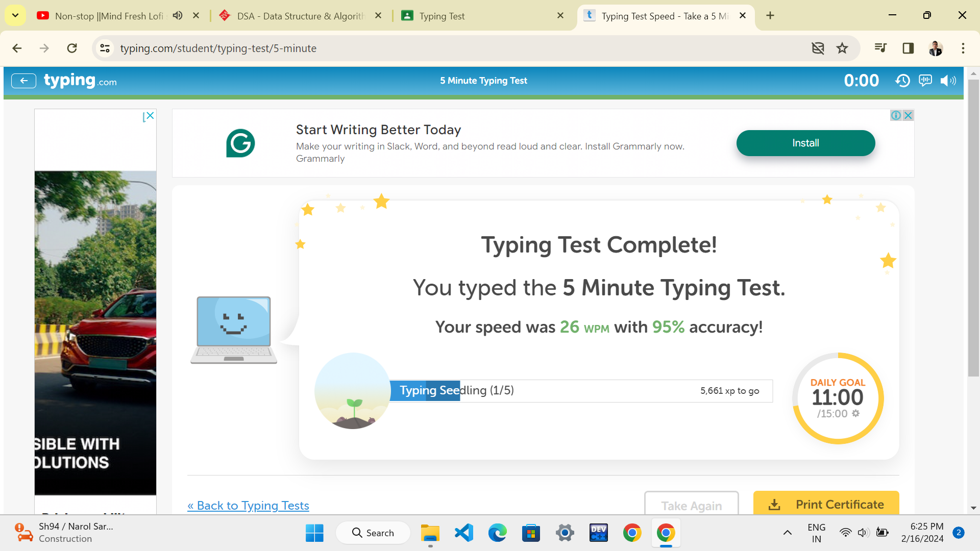Open the Chrome three-dot menu

pos(963,48)
